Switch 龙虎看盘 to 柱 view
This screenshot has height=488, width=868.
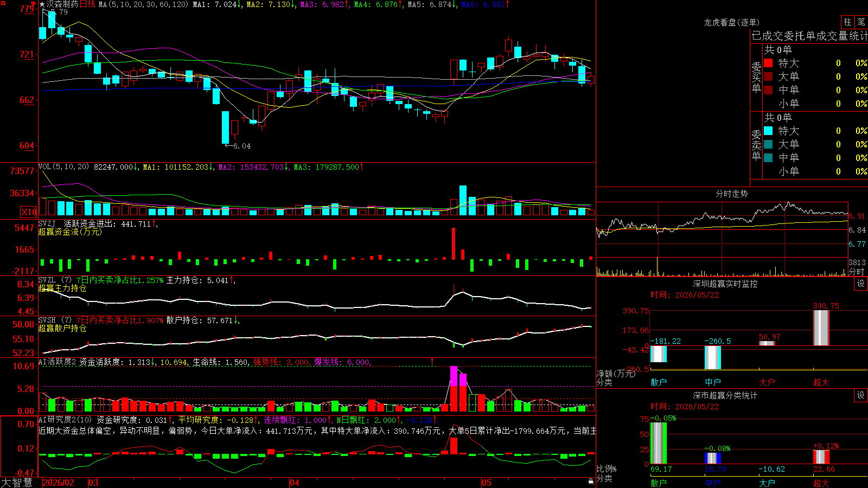[847, 22]
